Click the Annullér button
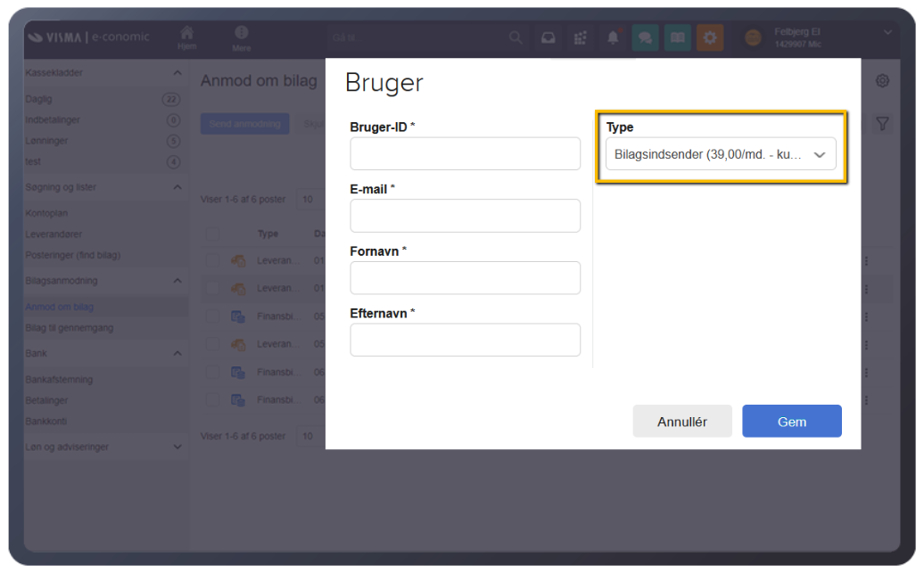 tap(682, 421)
